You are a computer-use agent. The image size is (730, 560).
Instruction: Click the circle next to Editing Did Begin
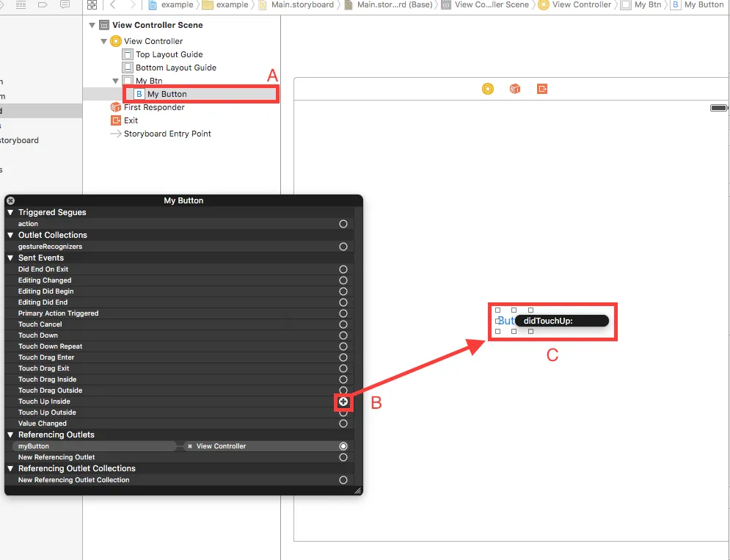tap(343, 291)
